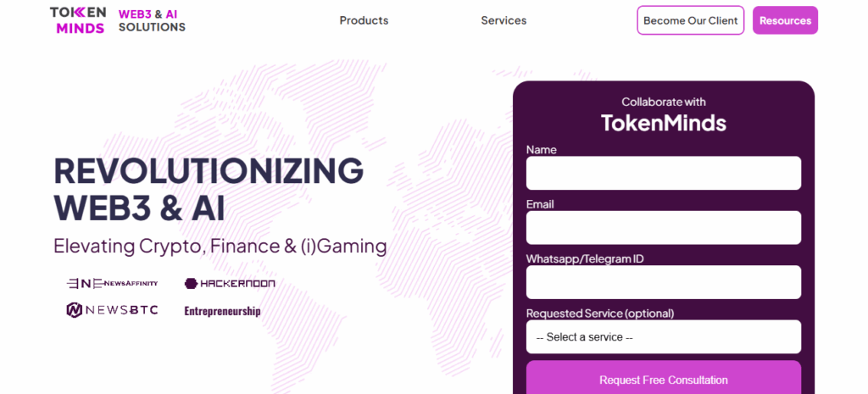The image size is (868, 394).
Task: Click the Entrepreneurship logo
Action: 222,311
